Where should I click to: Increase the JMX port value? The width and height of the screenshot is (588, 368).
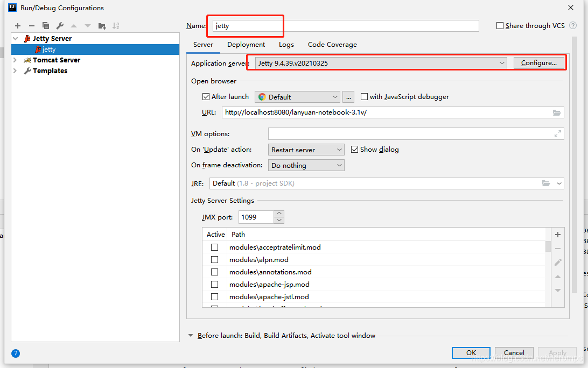[x=279, y=214]
